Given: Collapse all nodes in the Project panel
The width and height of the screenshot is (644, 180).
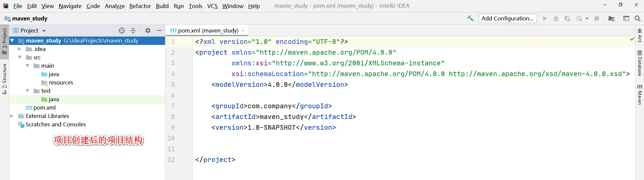Looking at the screenshot, I should click(133, 31).
